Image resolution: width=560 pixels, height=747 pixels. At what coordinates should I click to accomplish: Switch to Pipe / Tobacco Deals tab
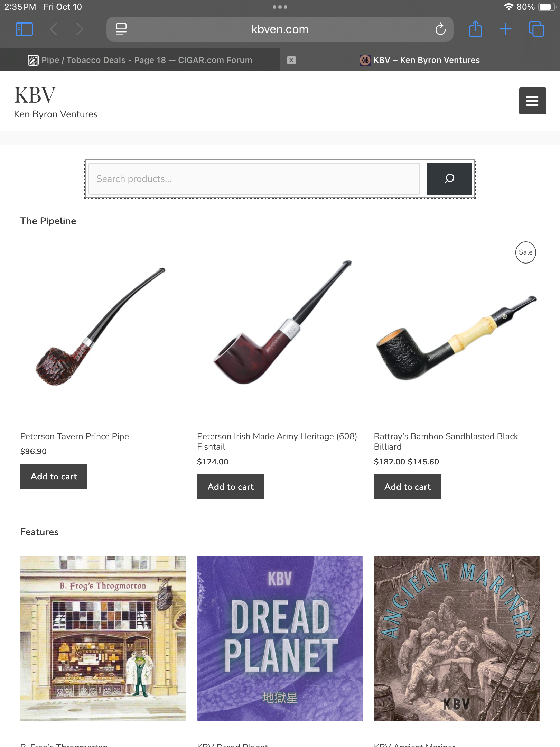tap(140, 60)
